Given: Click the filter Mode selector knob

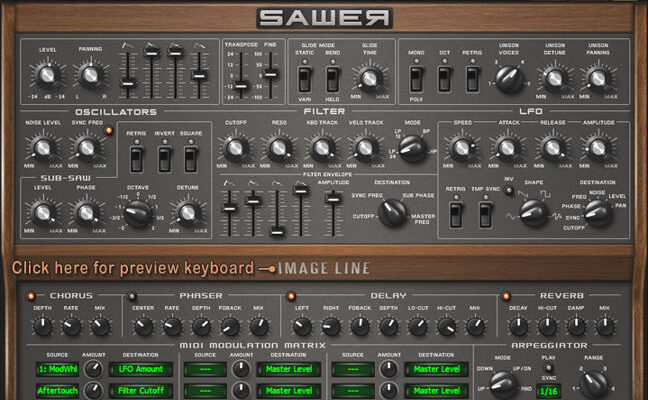Looking at the screenshot, I should pyautogui.click(x=412, y=148).
